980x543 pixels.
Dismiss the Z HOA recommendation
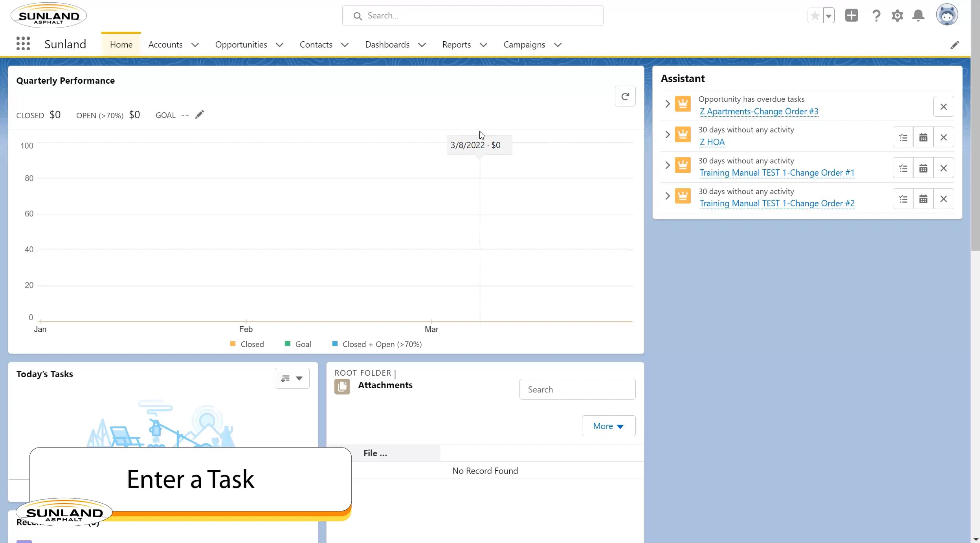[x=943, y=137]
